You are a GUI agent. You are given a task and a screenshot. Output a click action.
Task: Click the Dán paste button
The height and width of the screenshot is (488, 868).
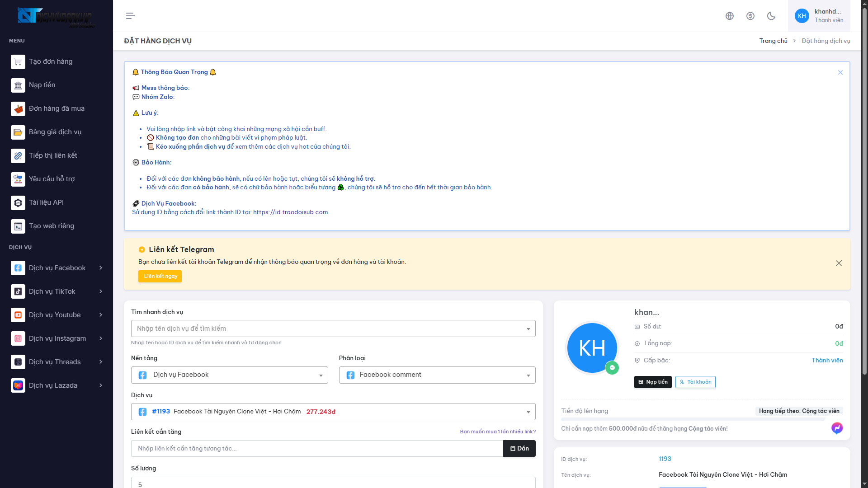(x=519, y=448)
